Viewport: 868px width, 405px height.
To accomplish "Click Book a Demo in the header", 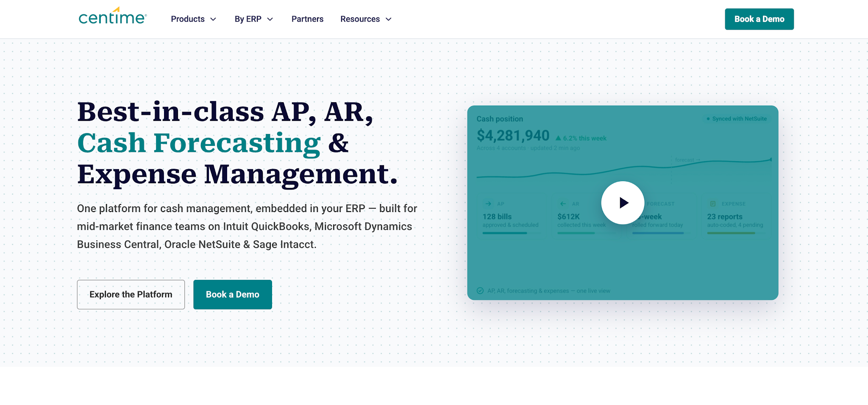I will click(x=759, y=19).
